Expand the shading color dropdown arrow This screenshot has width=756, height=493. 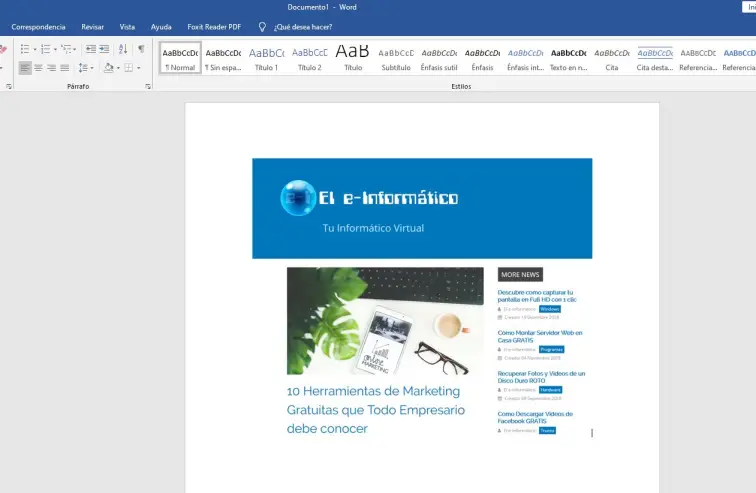coord(118,68)
